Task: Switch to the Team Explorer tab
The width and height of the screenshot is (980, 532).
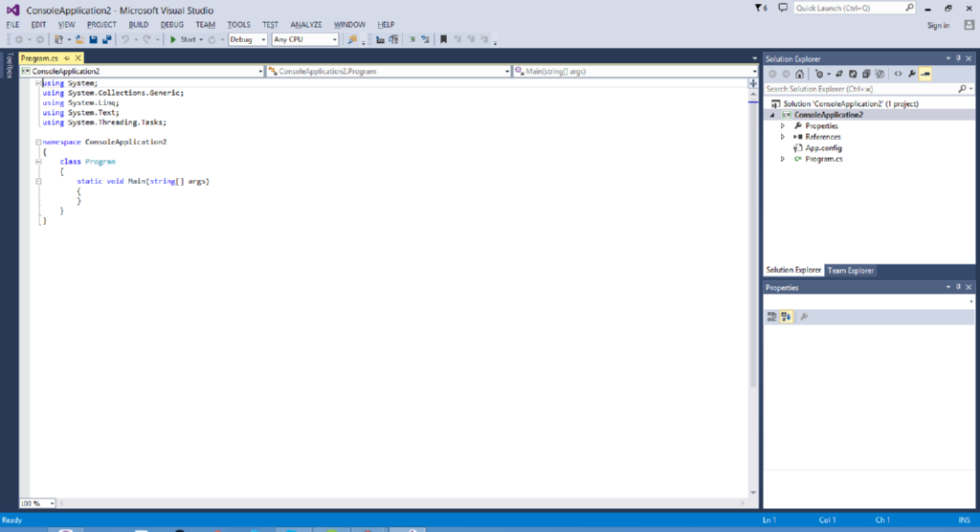Action: click(851, 271)
